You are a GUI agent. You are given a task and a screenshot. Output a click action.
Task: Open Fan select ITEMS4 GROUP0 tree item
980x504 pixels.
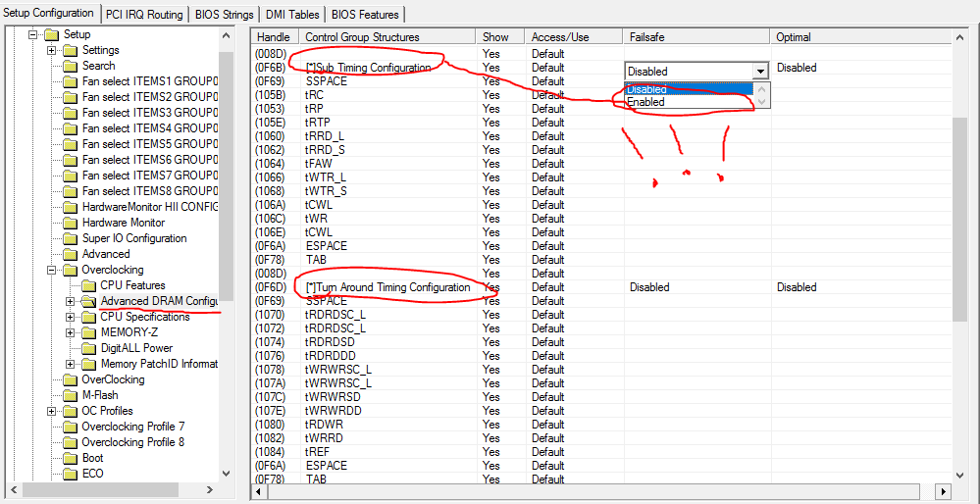point(149,128)
